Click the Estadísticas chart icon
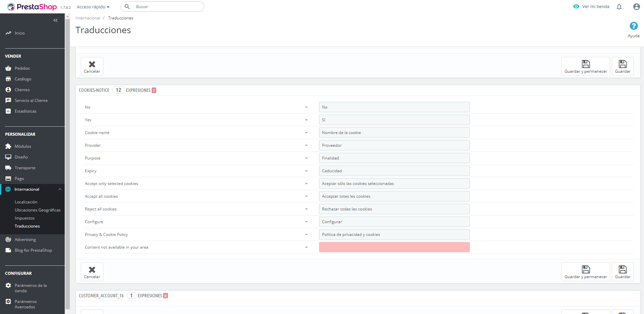Screen dimensions: 644x314 (x=8, y=111)
